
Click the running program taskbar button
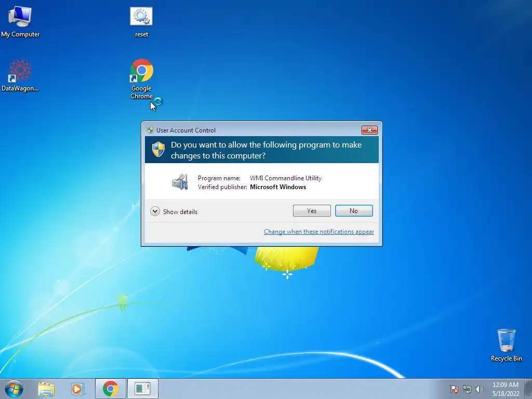tap(142, 389)
